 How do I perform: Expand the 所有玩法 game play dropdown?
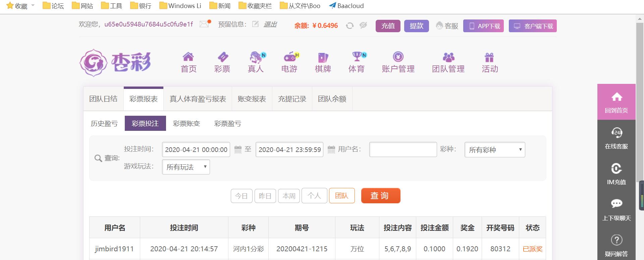pos(186,167)
